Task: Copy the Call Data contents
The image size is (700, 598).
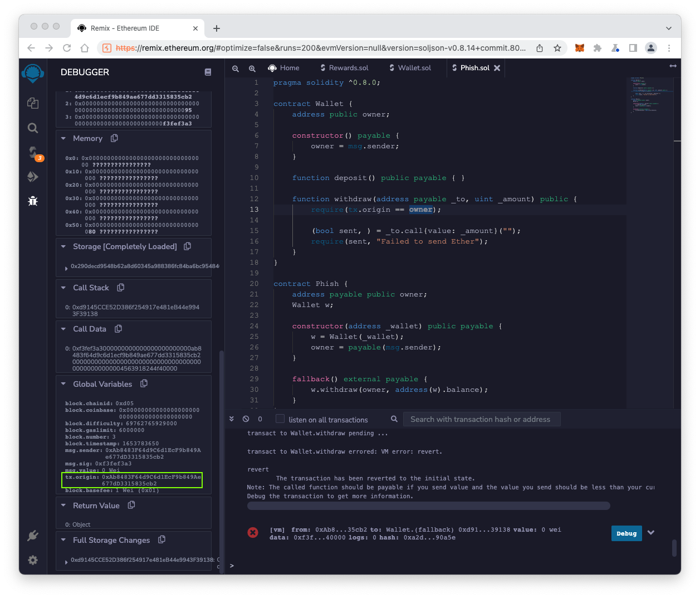Action: (x=118, y=329)
